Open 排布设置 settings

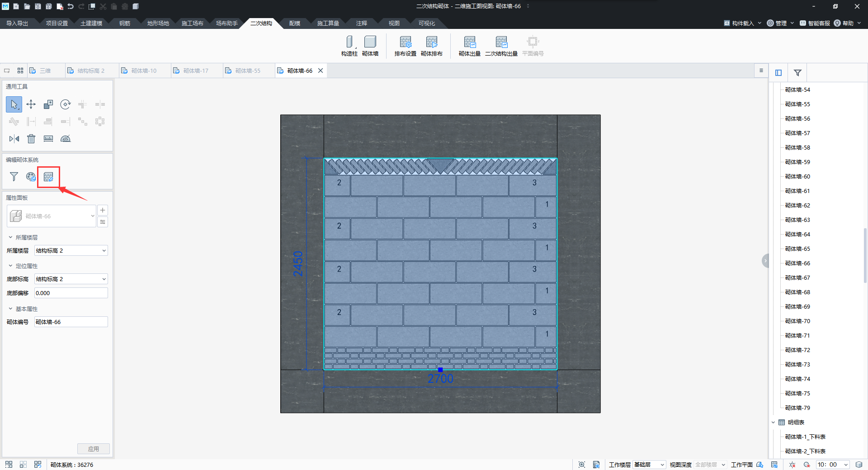[406, 46]
